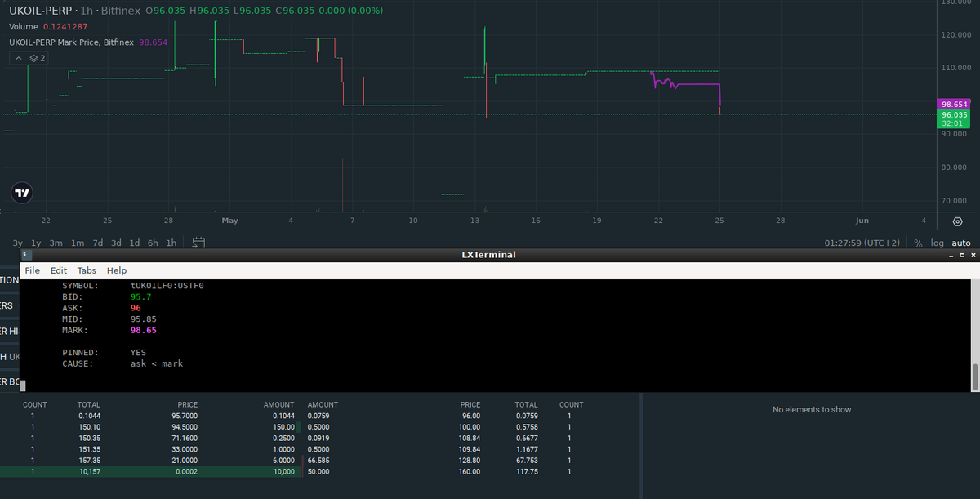Select bid price 95.7000 in order book
This screenshot has height=499, width=980.
[183, 416]
